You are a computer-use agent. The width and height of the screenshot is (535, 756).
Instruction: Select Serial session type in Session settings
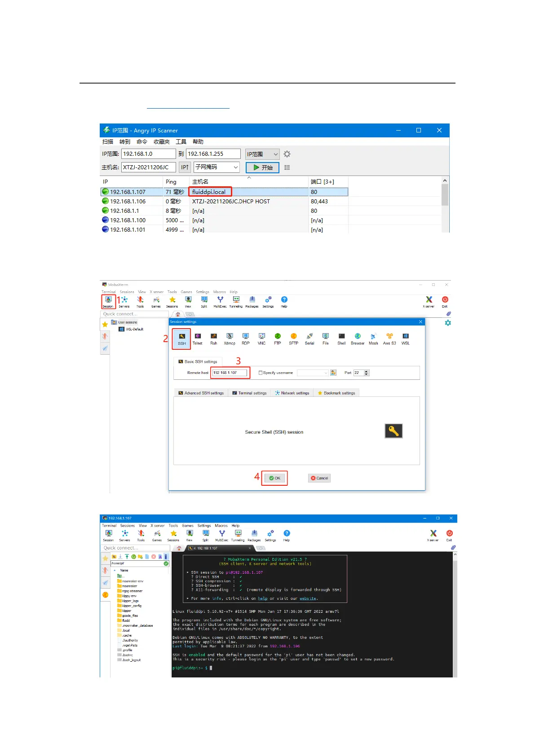tap(310, 338)
